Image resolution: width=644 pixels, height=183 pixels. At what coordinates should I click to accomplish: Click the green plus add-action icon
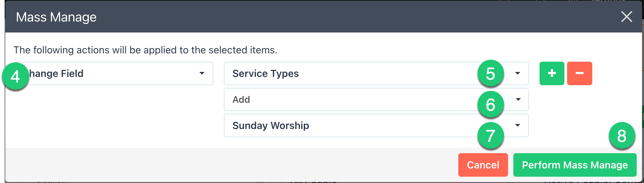(x=552, y=73)
